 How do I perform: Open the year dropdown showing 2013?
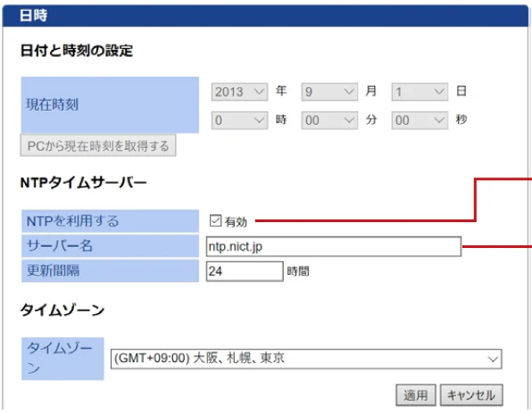point(239,92)
